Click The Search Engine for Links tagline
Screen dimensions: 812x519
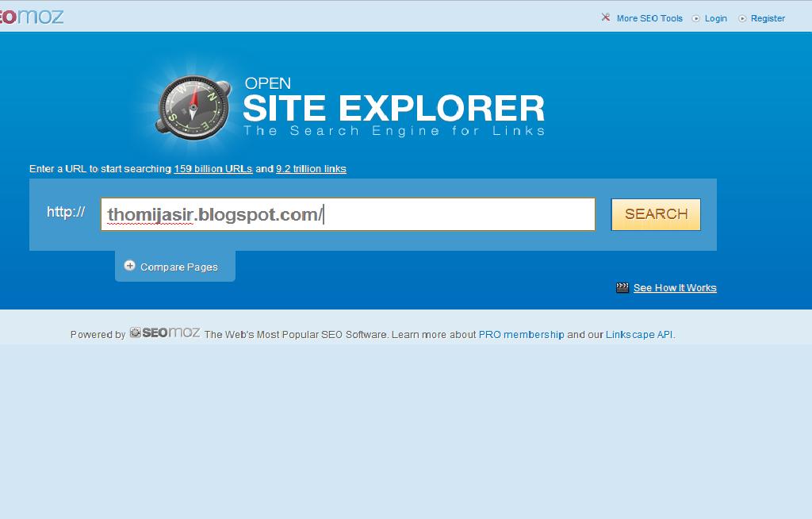pyautogui.click(x=394, y=131)
